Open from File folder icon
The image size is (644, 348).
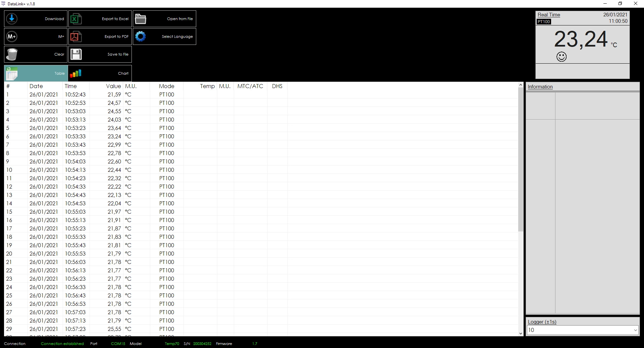[140, 19]
